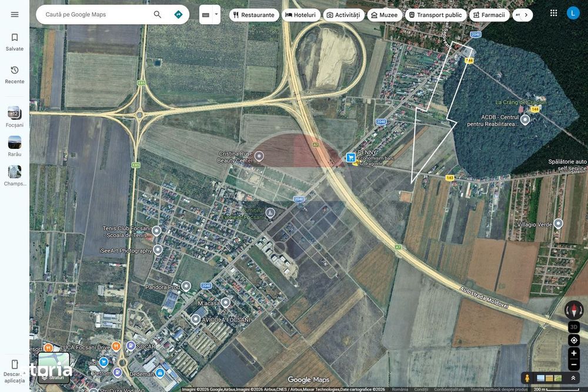This screenshot has height=392, width=588.
Task: Open Recente history panel
Action: coord(15,74)
